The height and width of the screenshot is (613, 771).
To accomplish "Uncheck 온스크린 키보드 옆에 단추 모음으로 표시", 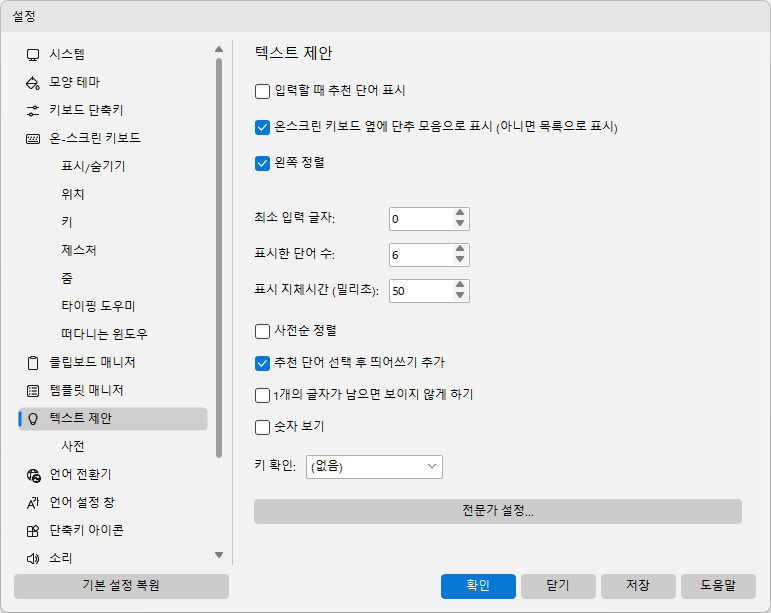I will pos(263,127).
